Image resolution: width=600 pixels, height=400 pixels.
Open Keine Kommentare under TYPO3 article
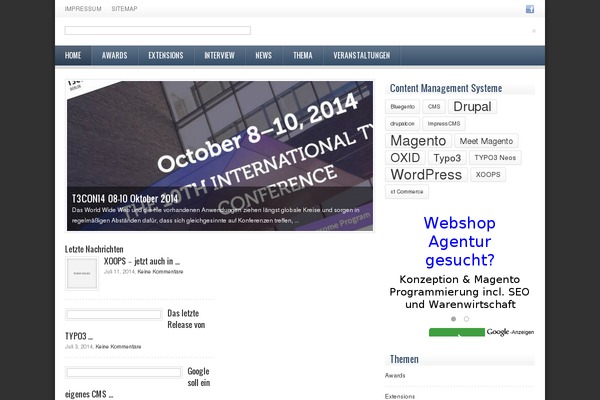pos(118,347)
